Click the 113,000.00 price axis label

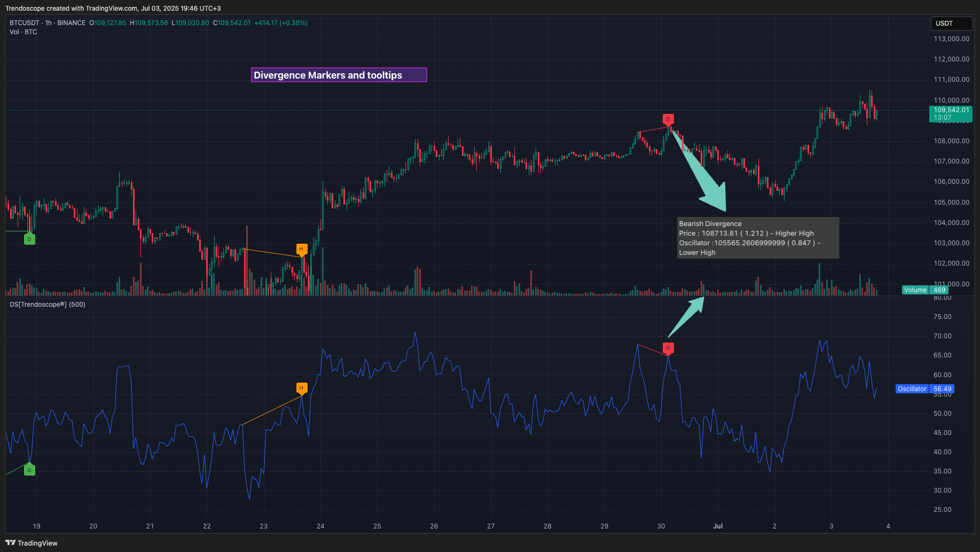click(952, 39)
